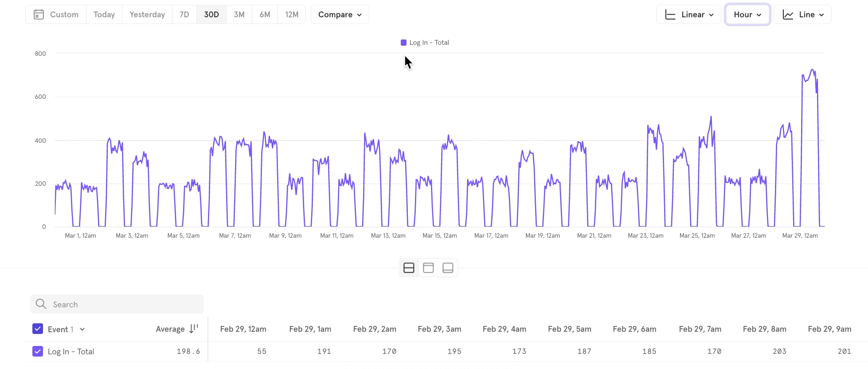Click the line chart icon beside Line
868x369 pixels.
point(788,15)
